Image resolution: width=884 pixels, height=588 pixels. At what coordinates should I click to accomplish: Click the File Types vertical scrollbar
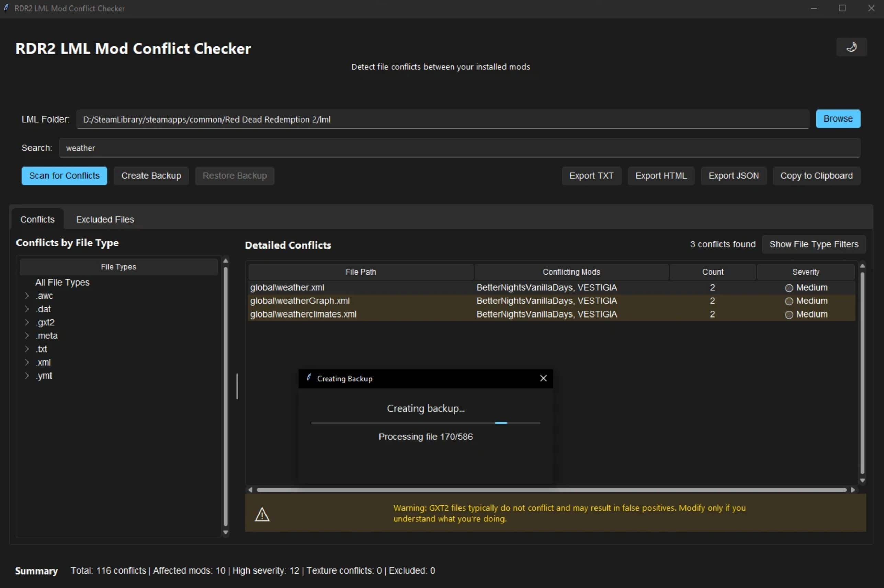pos(226,396)
